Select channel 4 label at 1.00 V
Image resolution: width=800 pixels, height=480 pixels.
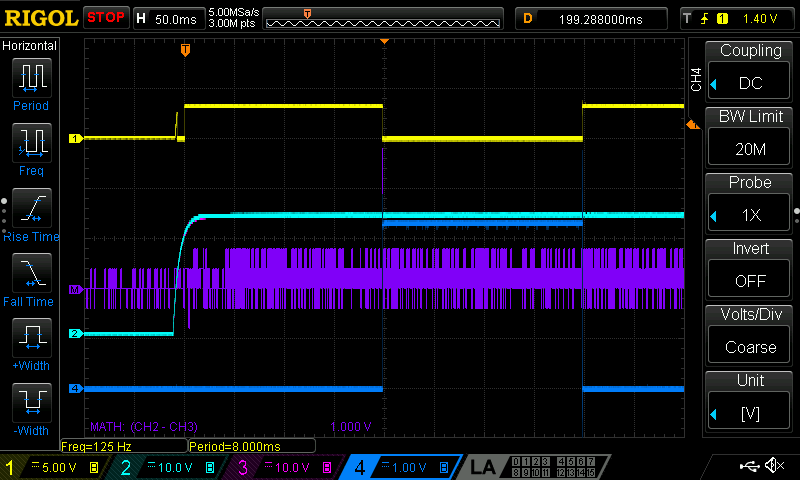click(401, 467)
